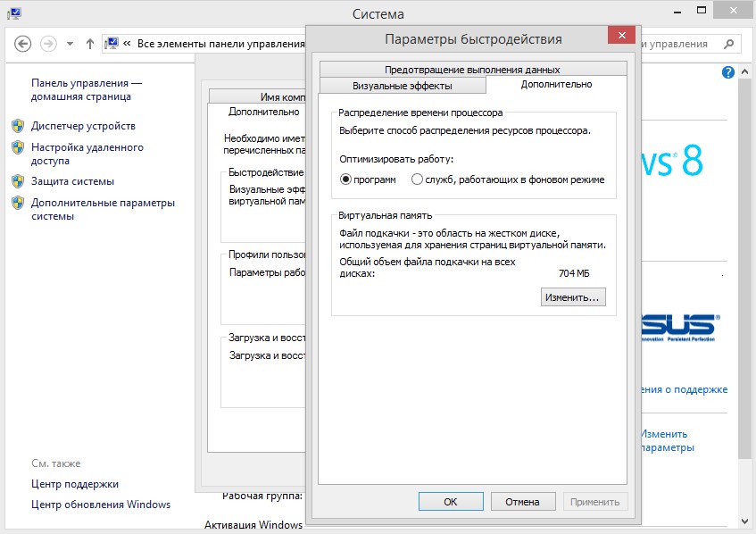Open Центр поддержки link
The image size is (756, 534).
click(x=75, y=484)
